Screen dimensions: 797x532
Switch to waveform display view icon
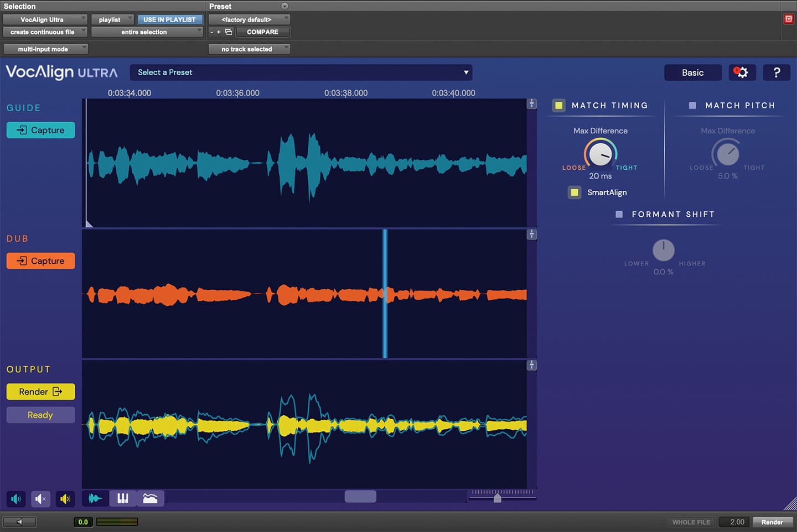[95, 498]
